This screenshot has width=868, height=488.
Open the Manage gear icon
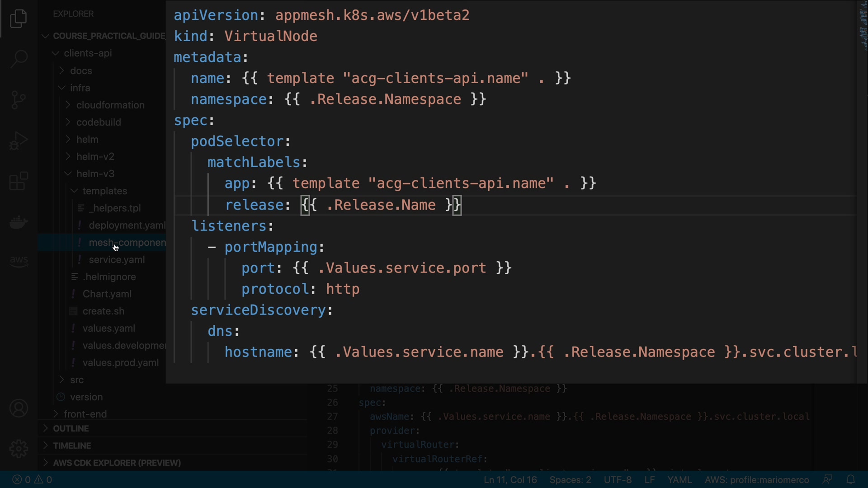(x=19, y=449)
